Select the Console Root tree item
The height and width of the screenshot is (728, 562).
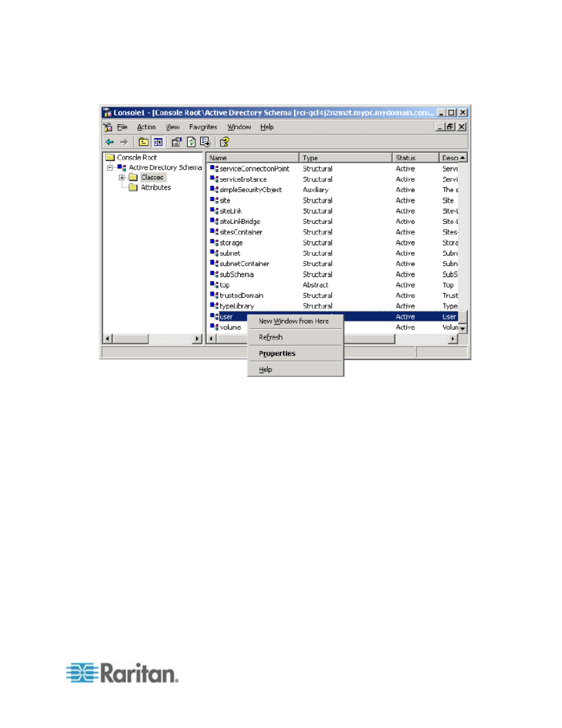click(137, 157)
